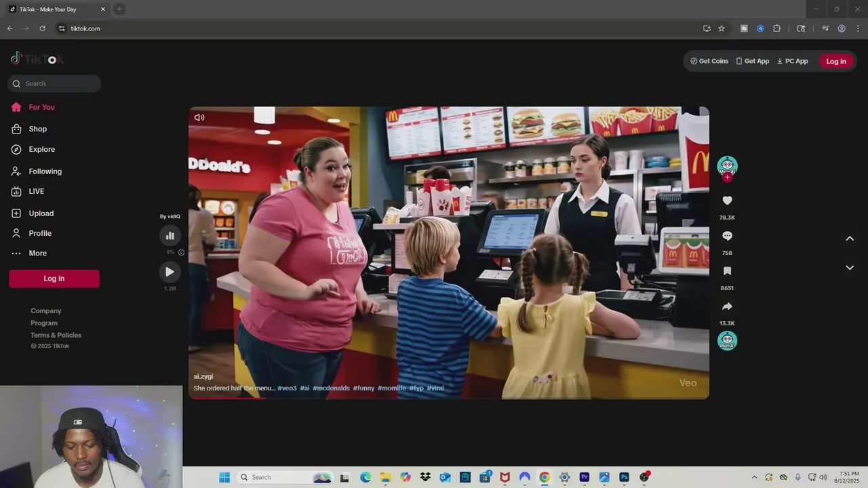868x488 pixels.
Task: Open the ai.zygi creator username
Action: 203,376
